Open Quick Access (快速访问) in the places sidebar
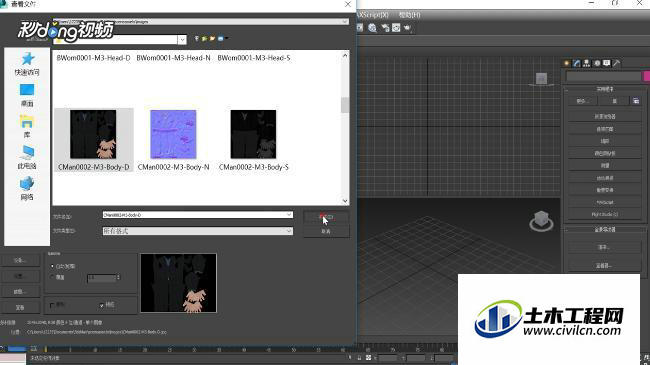The image size is (650, 365). pos(27,64)
